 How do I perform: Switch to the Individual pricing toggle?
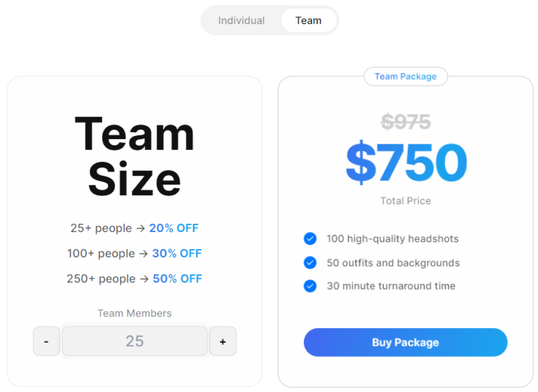tap(241, 20)
